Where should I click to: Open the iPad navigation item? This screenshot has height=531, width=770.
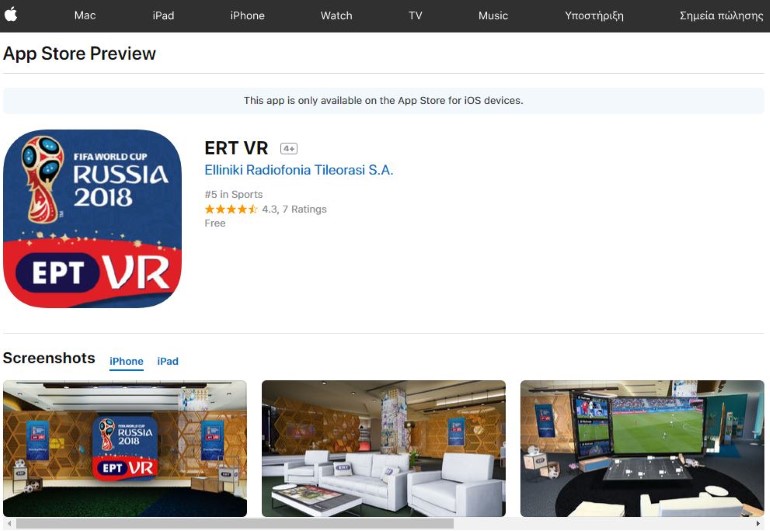pos(163,16)
